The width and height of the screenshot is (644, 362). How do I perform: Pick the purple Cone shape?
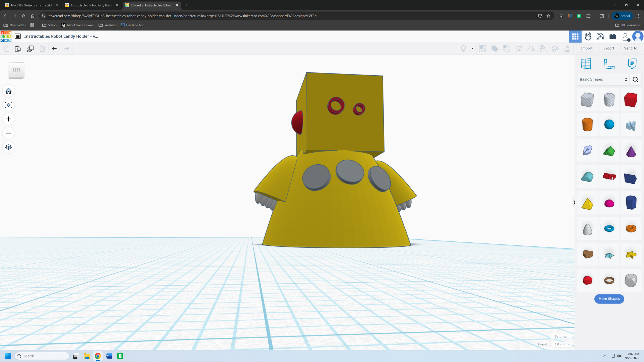click(x=631, y=151)
